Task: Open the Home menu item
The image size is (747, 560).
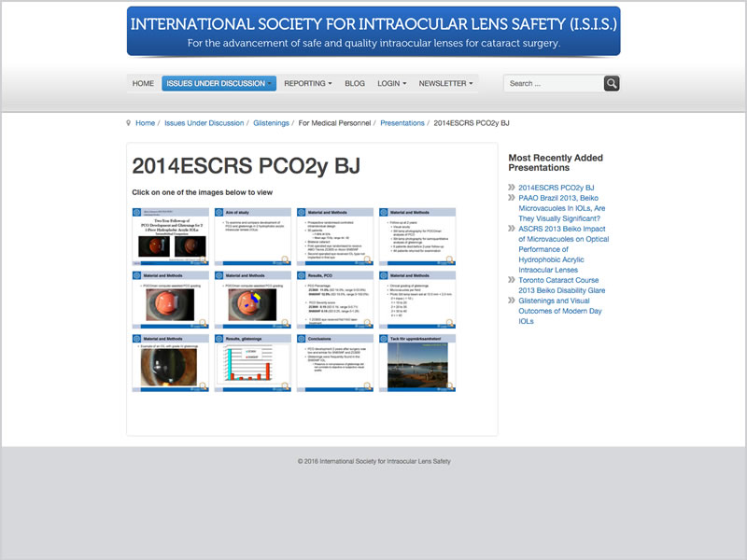Action: [143, 83]
